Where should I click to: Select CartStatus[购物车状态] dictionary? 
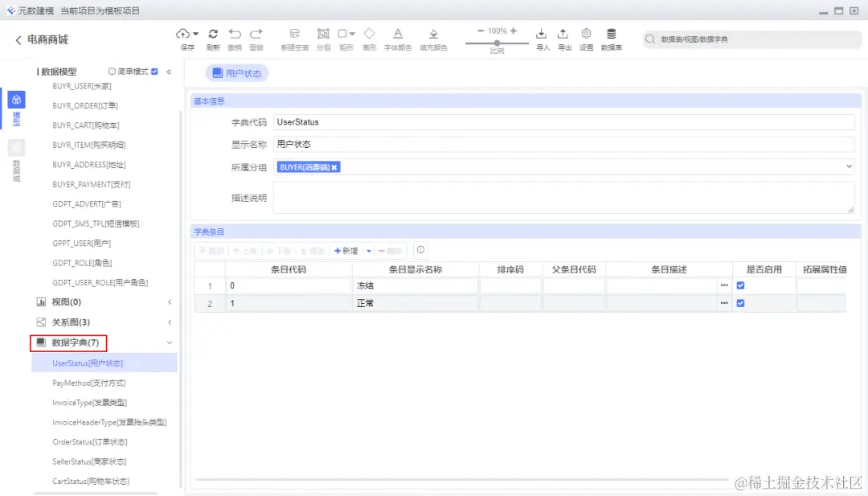point(91,481)
